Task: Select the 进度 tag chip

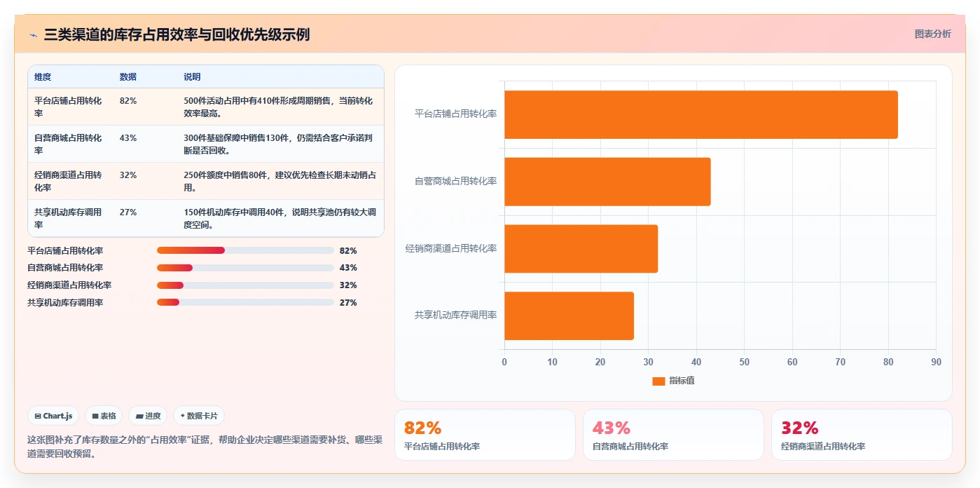Action: tap(148, 416)
